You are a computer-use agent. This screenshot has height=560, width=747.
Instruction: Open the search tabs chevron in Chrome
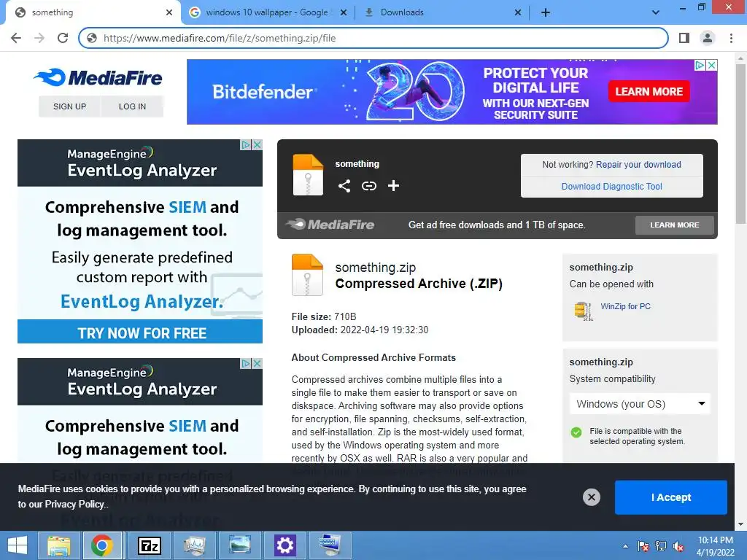click(656, 12)
